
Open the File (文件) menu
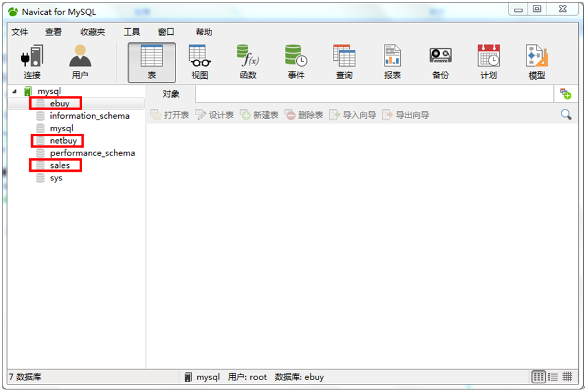click(20, 32)
